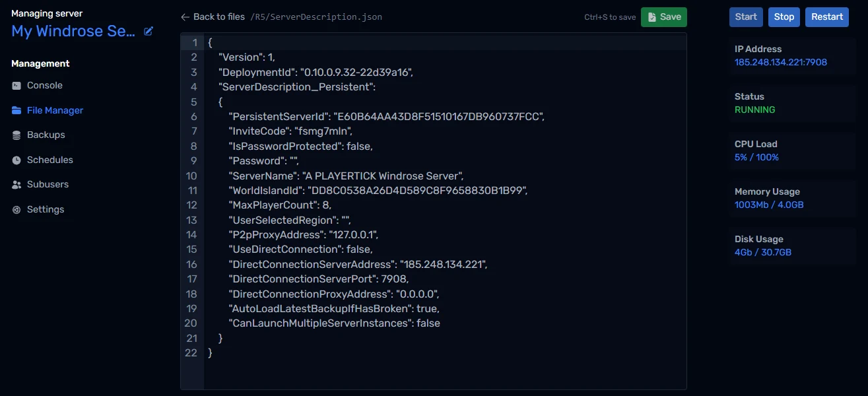Click the IP address 185.248.134.221:7908
This screenshot has width=868, height=396.
[x=781, y=63]
